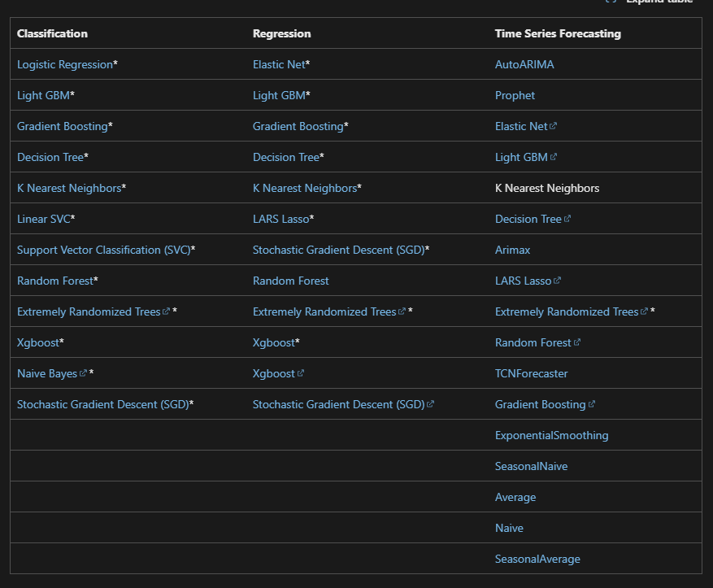
Task: Click Light GBM in the Regression column
Action: tap(279, 95)
